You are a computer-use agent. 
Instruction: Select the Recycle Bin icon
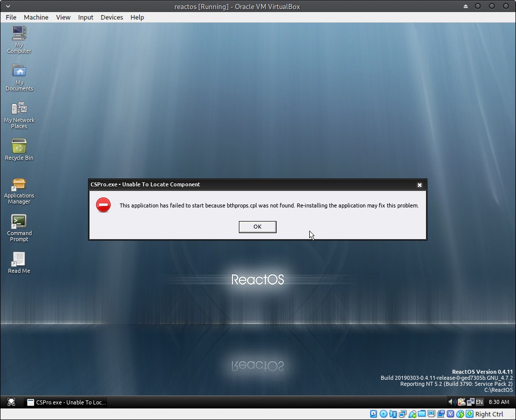click(x=19, y=150)
